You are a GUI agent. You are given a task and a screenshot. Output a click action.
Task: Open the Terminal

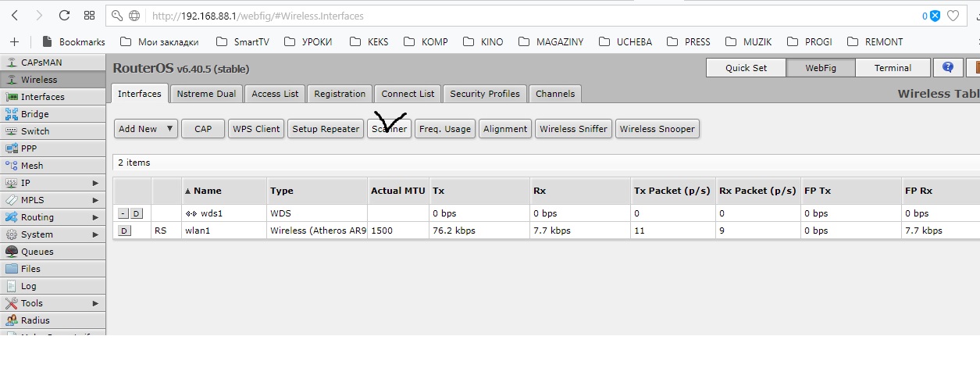click(x=893, y=68)
